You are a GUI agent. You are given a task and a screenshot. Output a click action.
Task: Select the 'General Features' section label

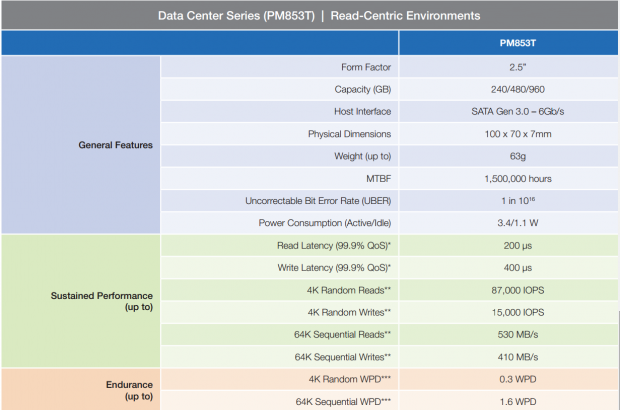(115, 145)
